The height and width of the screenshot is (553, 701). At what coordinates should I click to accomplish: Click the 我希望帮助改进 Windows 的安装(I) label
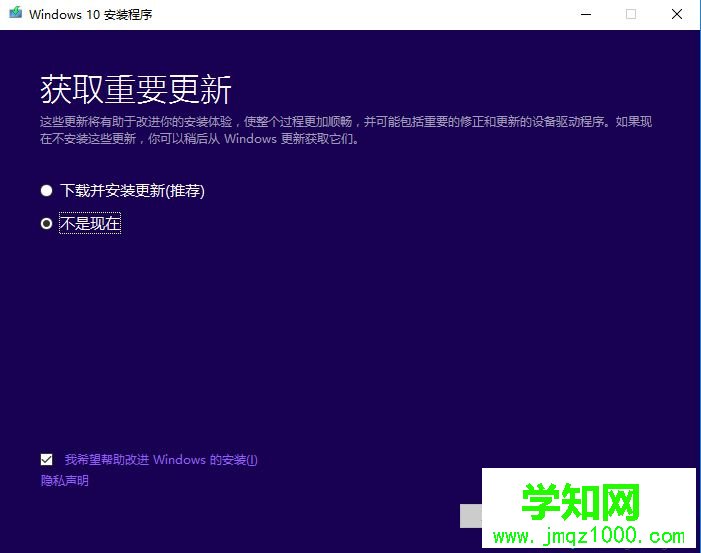click(x=161, y=460)
